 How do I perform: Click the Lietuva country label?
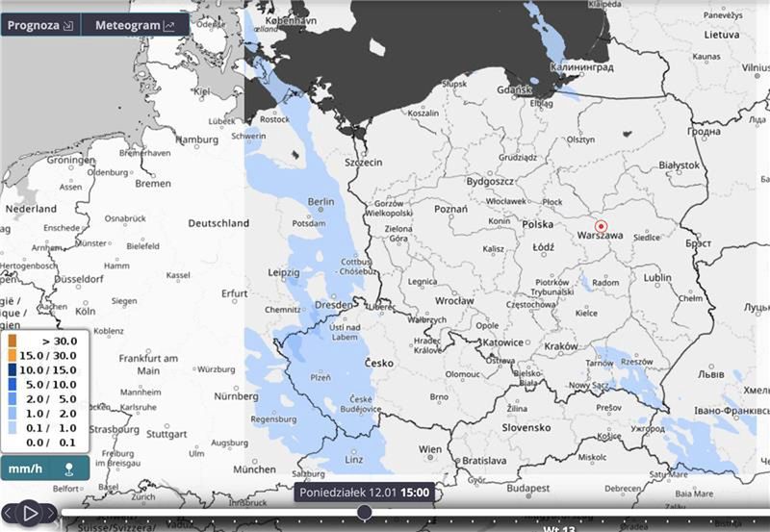click(x=721, y=35)
